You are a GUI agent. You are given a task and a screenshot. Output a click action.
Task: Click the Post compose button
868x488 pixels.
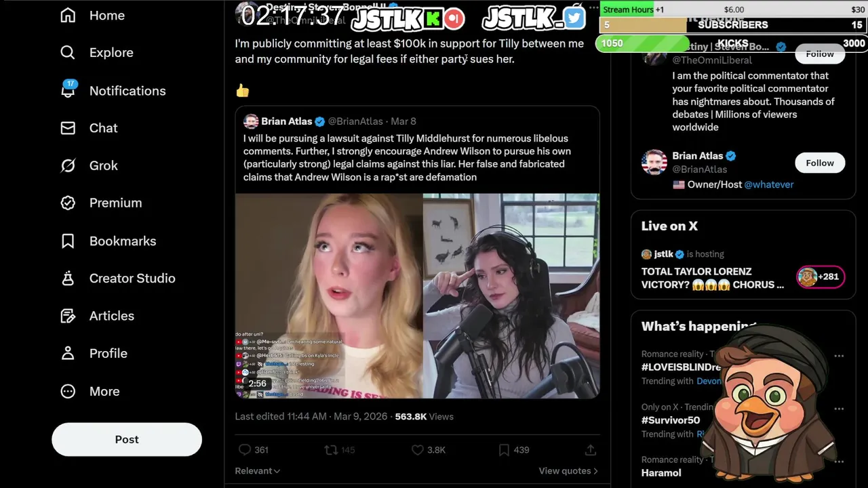coord(127,439)
